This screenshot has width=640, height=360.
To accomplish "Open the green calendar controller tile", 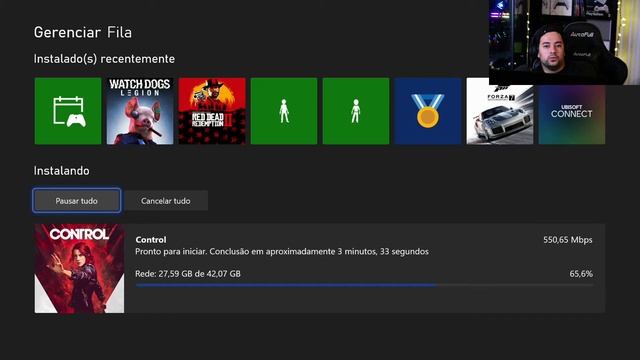I will coord(68,111).
